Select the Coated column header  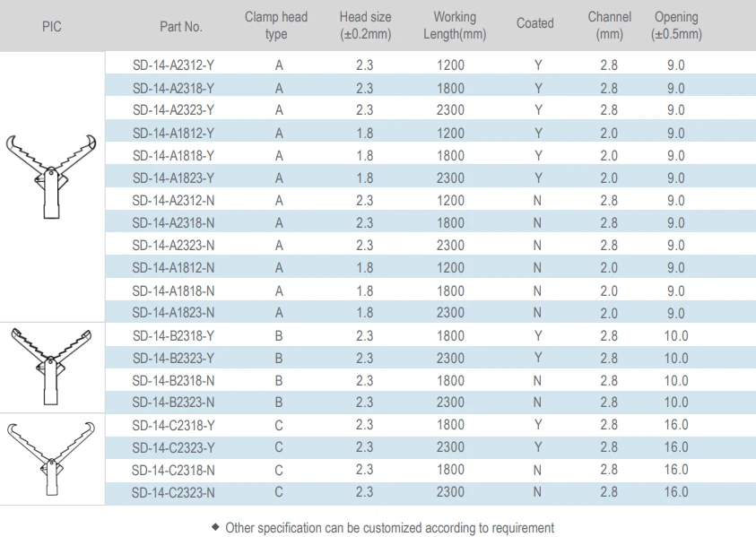pyautogui.click(x=535, y=23)
